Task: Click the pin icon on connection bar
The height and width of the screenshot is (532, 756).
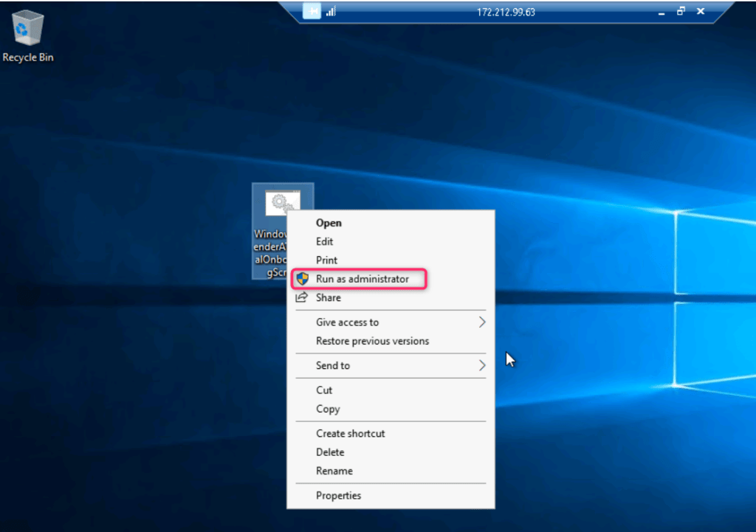Action: 312,12
